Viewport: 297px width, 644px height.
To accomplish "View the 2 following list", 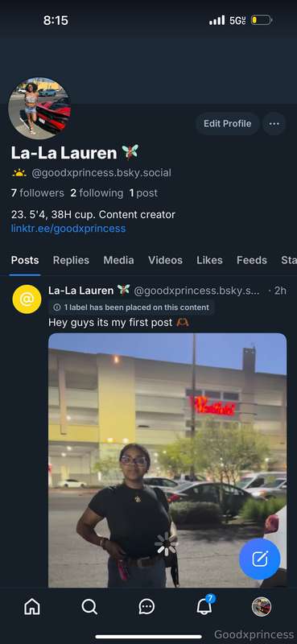I will point(97,193).
